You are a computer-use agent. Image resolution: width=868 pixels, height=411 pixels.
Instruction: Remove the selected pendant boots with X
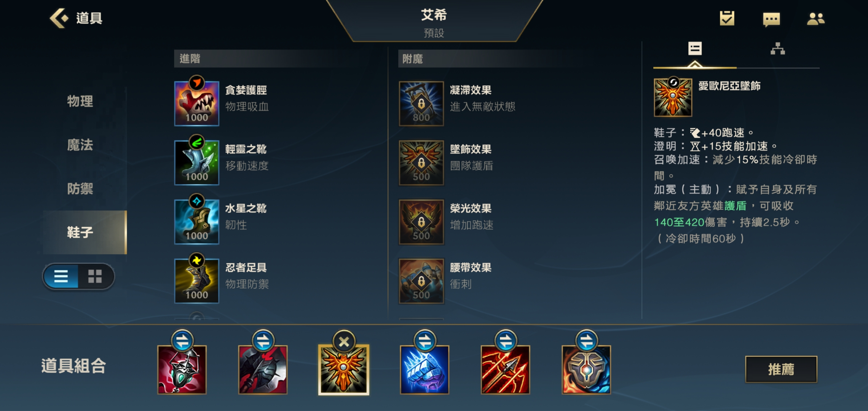click(x=344, y=342)
